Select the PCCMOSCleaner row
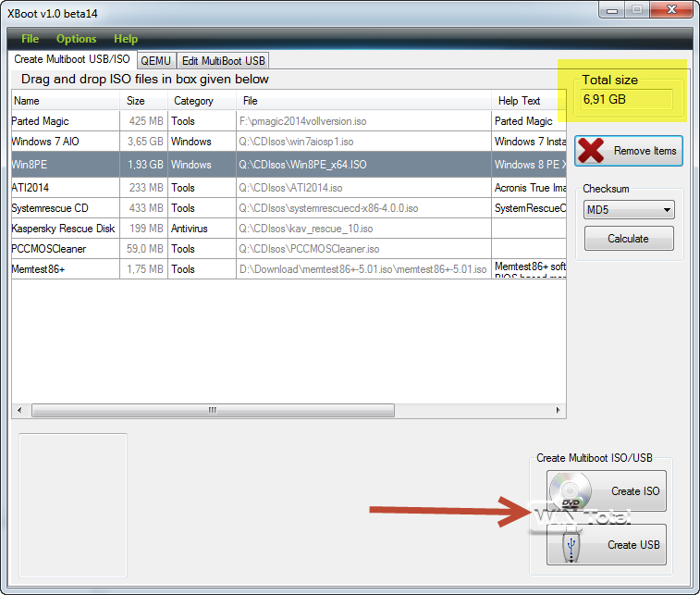The height and width of the screenshot is (595, 700). pyautogui.click(x=289, y=249)
